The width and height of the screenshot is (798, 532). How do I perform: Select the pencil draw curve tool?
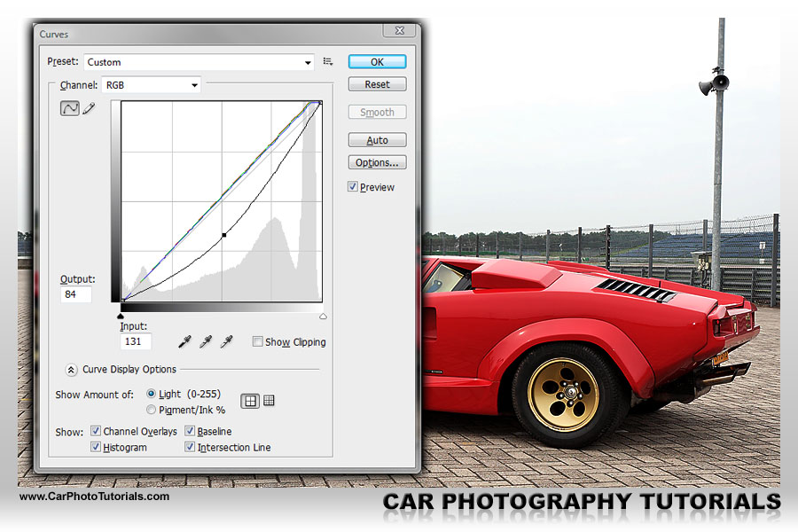(x=89, y=108)
